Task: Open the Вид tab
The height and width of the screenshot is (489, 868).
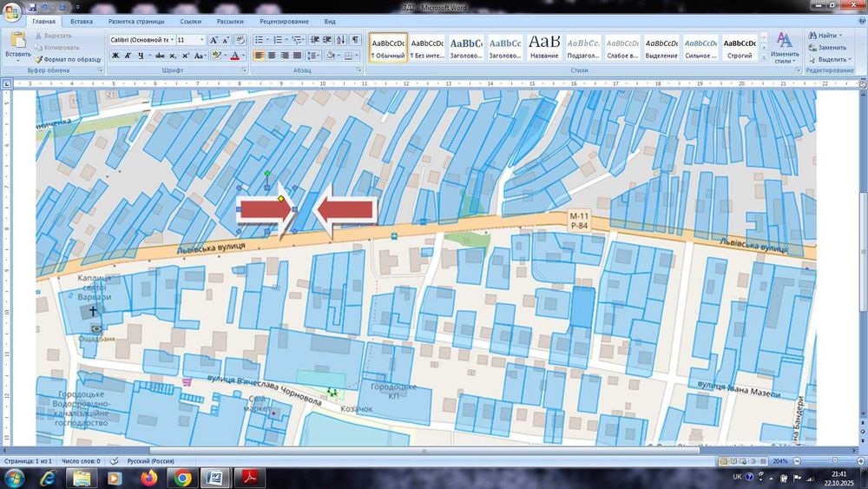Action: click(x=330, y=21)
